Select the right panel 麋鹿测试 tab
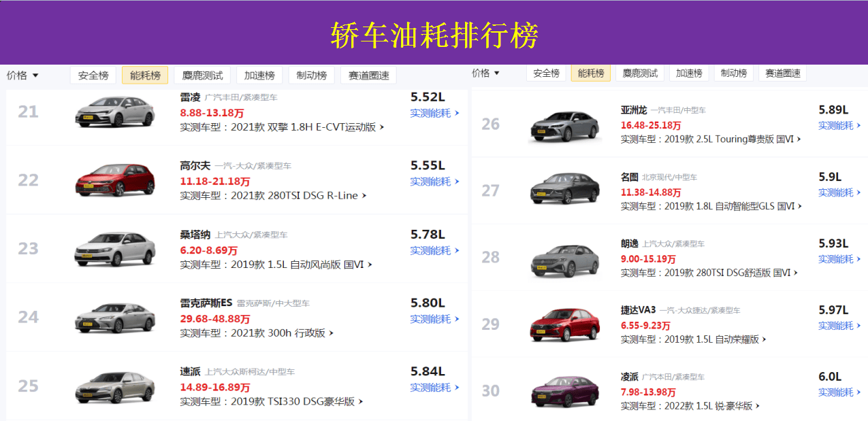The height and width of the screenshot is (421, 868). pyautogui.click(x=640, y=73)
